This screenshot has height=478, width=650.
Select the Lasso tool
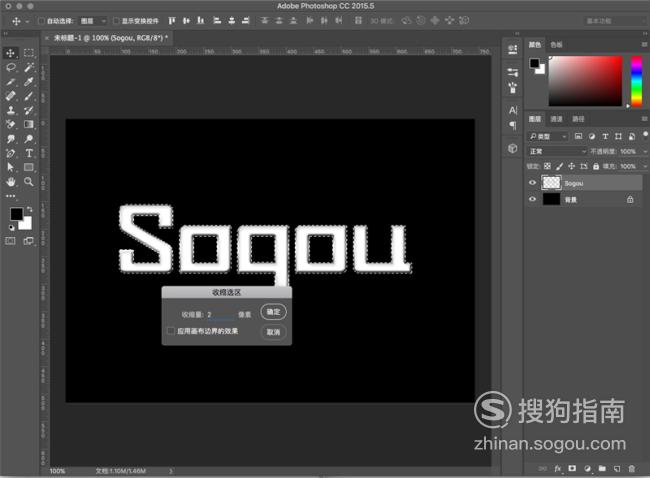click(11, 67)
